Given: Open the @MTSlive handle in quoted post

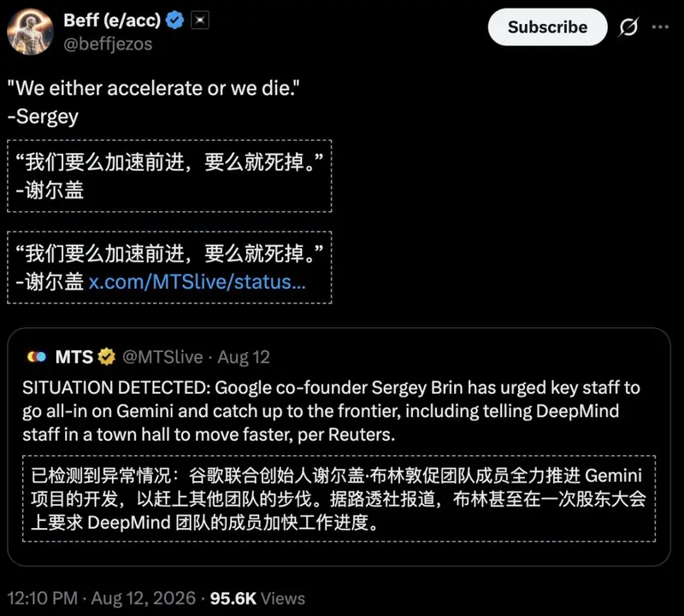Looking at the screenshot, I should click(162, 357).
